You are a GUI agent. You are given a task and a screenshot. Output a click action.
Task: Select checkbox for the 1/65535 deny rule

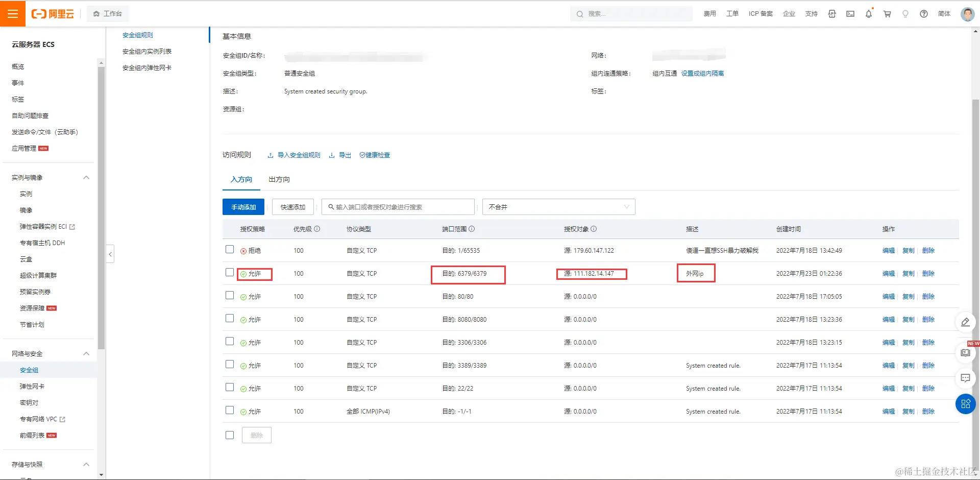230,250
